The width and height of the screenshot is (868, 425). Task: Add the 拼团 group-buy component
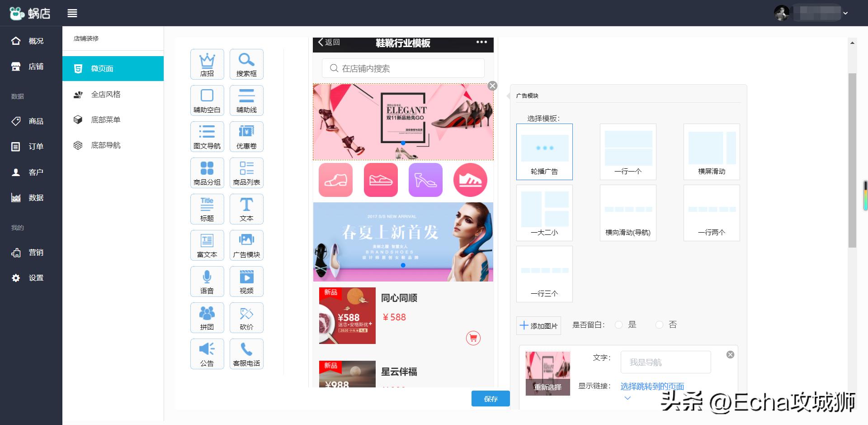pyautogui.click(x=207, y=317)
